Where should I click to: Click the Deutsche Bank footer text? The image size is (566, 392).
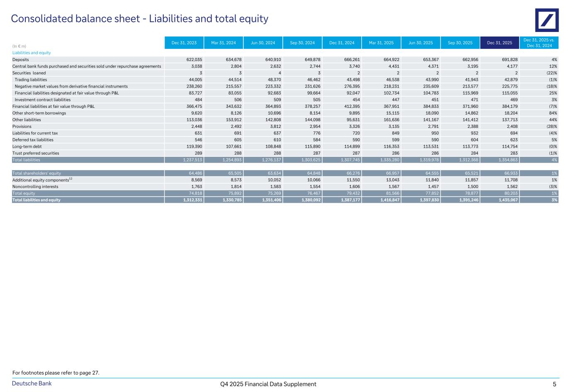tap(32, 384)
